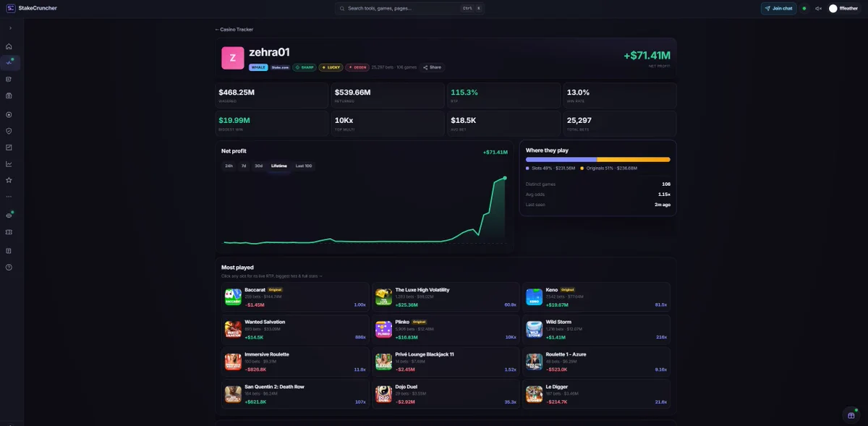
Task: Click the StakeCruncher logo icon
Action: point(10,8)
